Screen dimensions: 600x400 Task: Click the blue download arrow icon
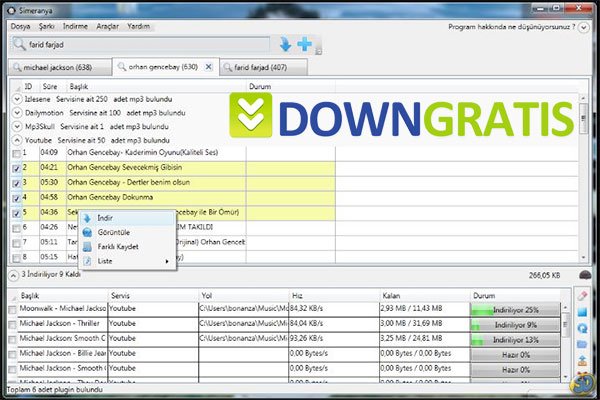(285, 44)
